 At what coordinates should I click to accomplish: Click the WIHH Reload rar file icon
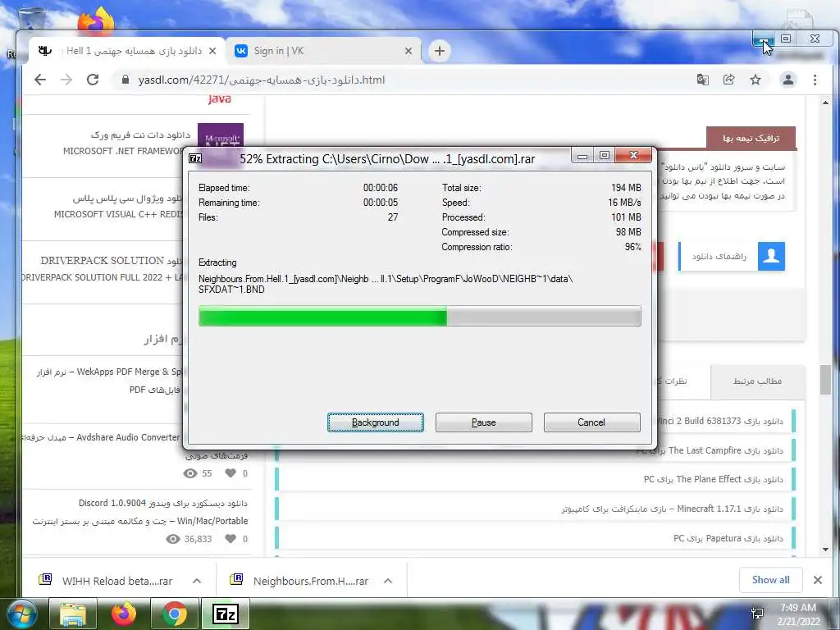[46, 578]
